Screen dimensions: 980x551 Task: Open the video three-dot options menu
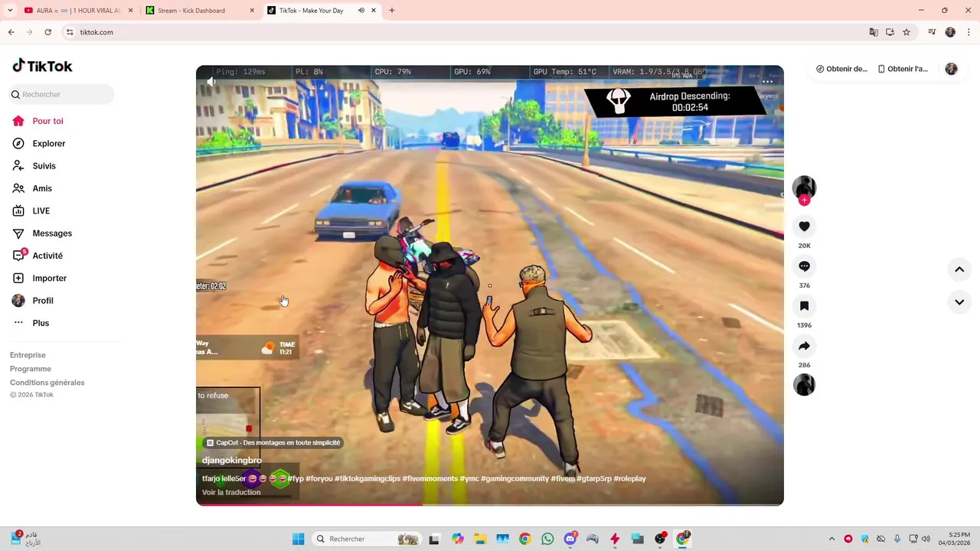tap(768, 81)
